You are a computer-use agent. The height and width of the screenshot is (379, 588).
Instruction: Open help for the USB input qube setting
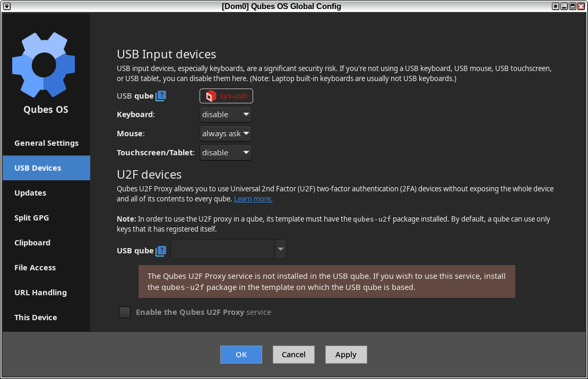160,96
